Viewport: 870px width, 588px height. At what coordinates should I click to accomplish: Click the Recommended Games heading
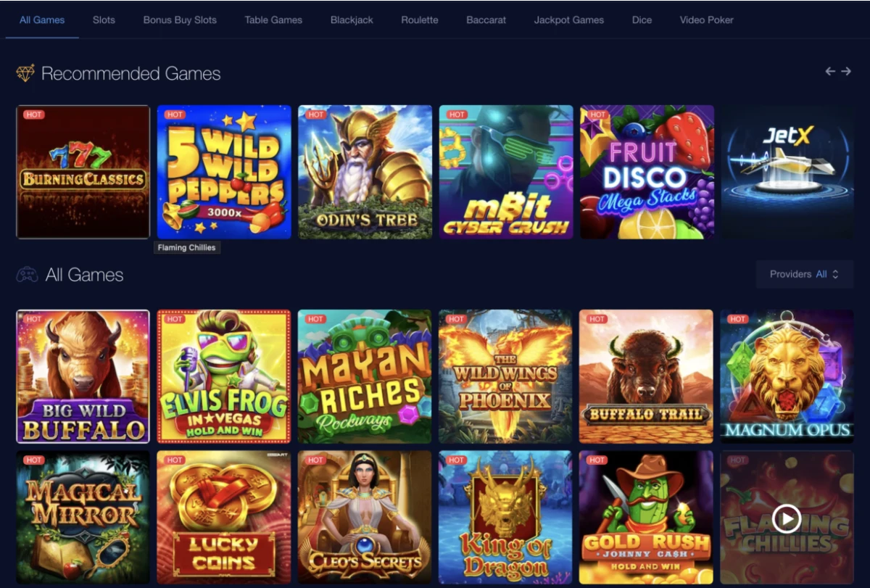tap(130, 73)
